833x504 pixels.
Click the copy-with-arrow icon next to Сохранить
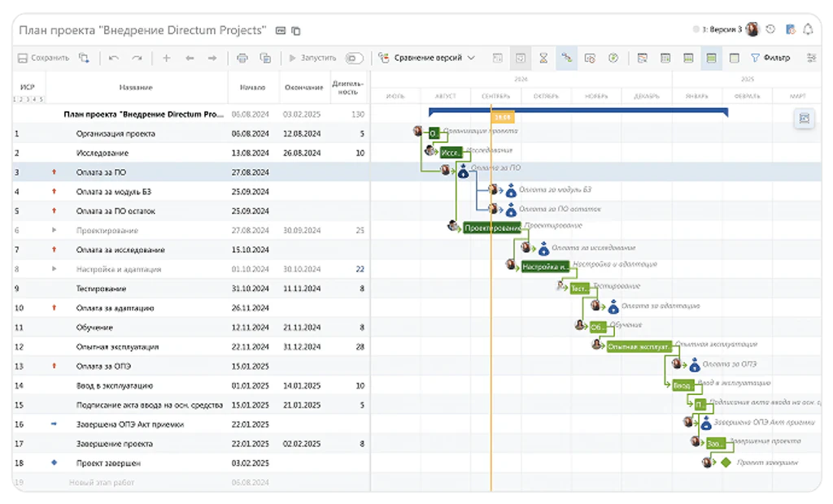click(x=84, y=58)
